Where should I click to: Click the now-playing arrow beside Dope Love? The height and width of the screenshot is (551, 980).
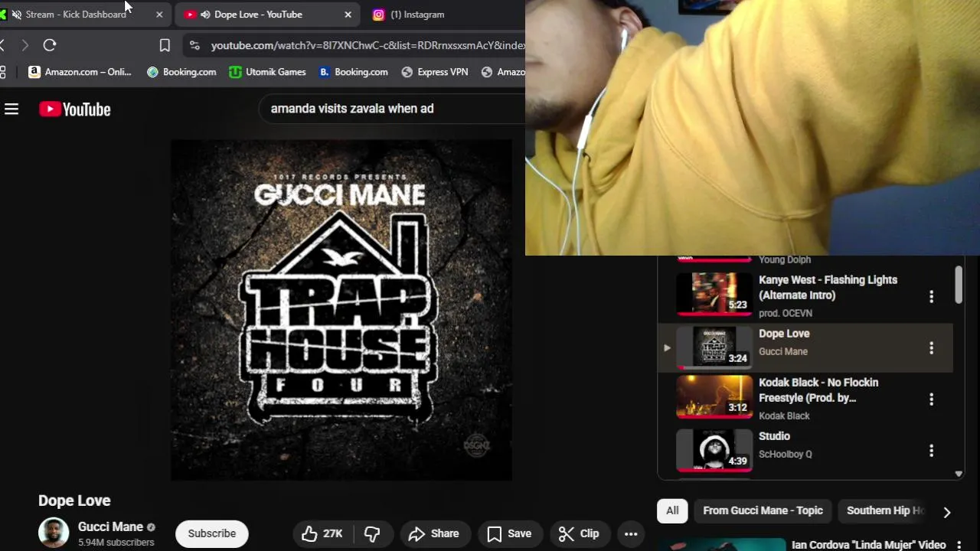tap(667, 348)
